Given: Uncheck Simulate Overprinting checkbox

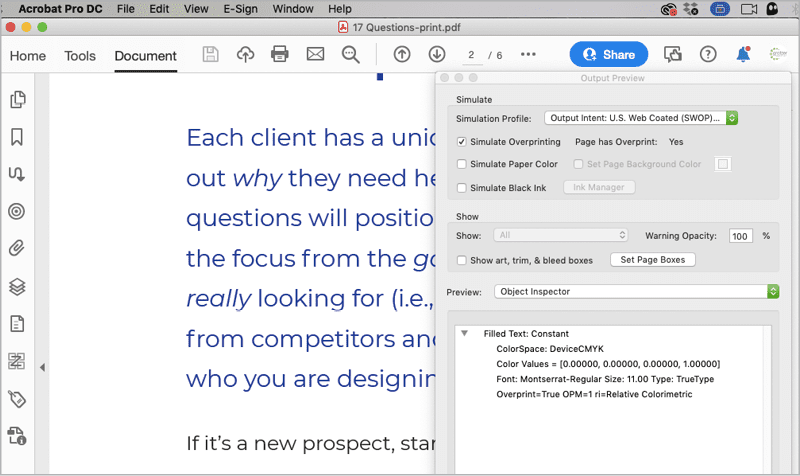Looking at the screenshot, I should click(x=461, y=142).
